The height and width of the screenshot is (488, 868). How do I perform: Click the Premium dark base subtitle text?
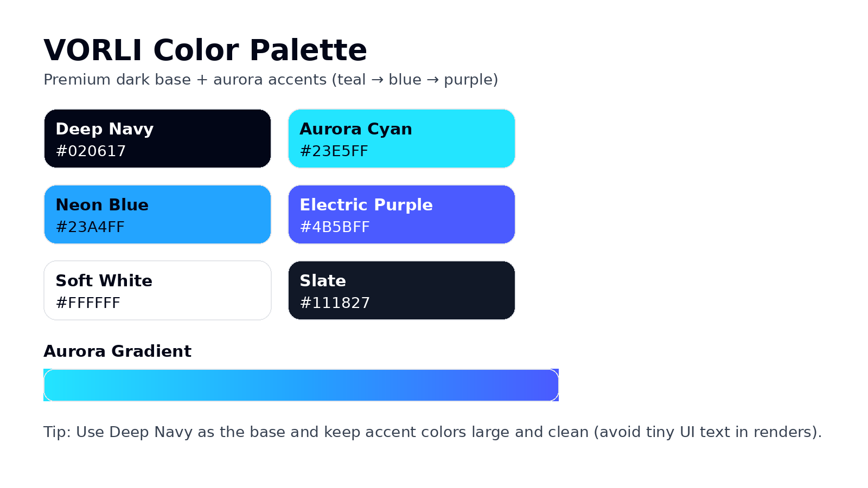click(x=270, y=80)
